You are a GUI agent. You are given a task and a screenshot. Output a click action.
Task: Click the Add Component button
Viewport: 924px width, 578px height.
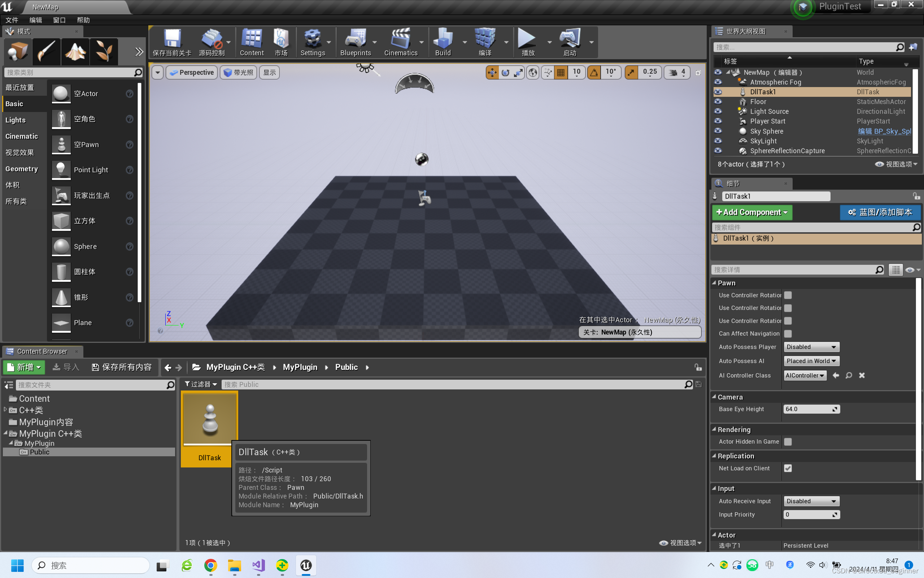pyautogui.click(x=752, y=212)
